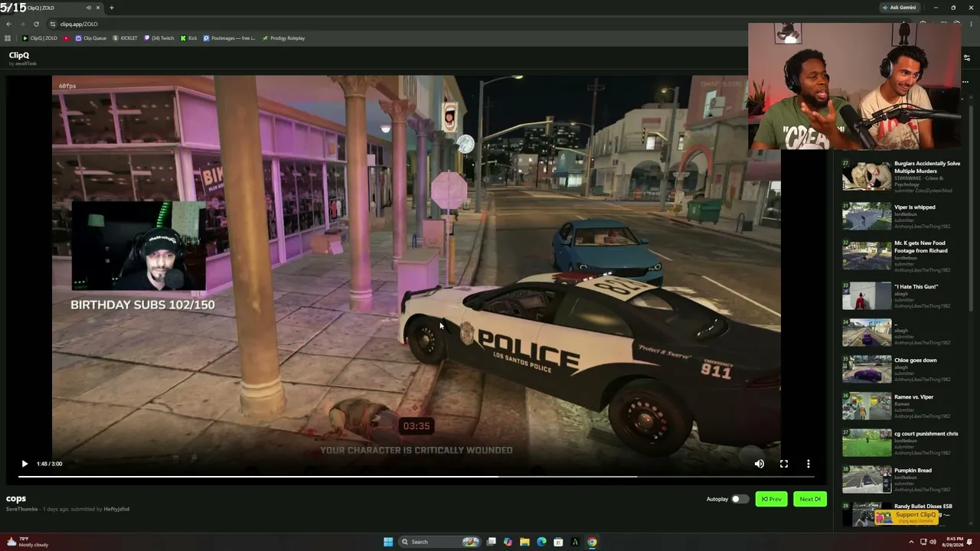Screen dimensions: 980x551
Task: Enter fullscreen mode for the video
Action: [783, 464]
